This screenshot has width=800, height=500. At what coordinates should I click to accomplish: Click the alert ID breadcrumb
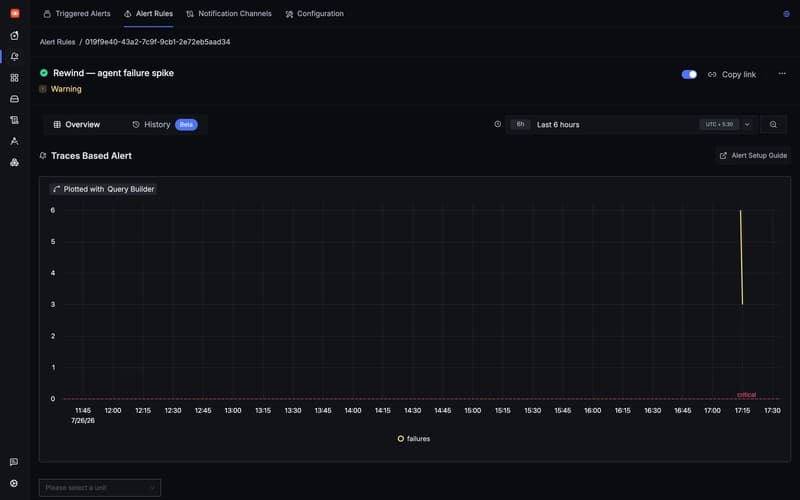coord(158,42)
